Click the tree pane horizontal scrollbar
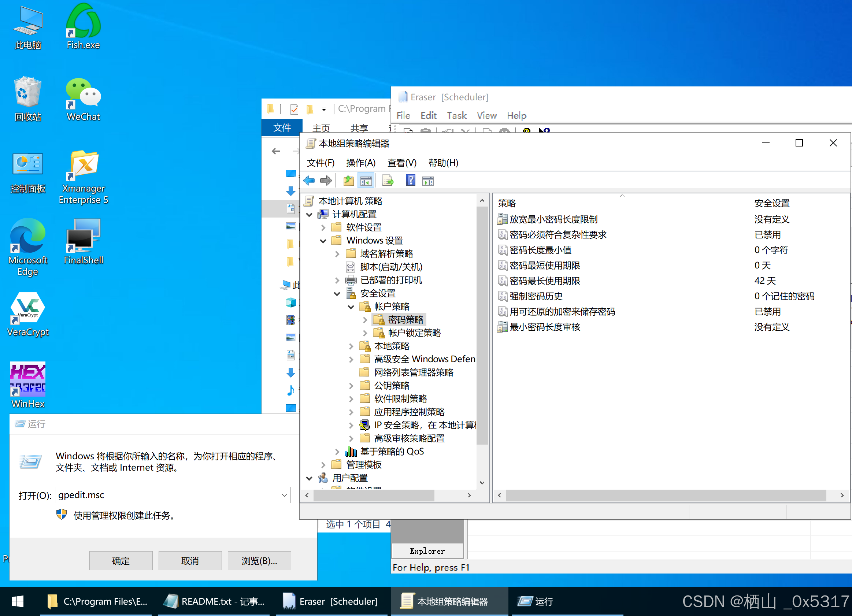 373,496
